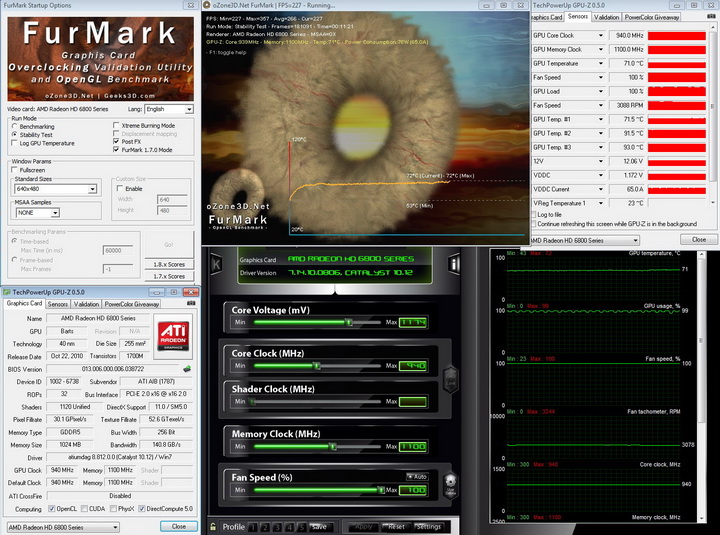
Task: Click the ATI Radeon logo in GPU-Z
Action: [x=173, y=336]
